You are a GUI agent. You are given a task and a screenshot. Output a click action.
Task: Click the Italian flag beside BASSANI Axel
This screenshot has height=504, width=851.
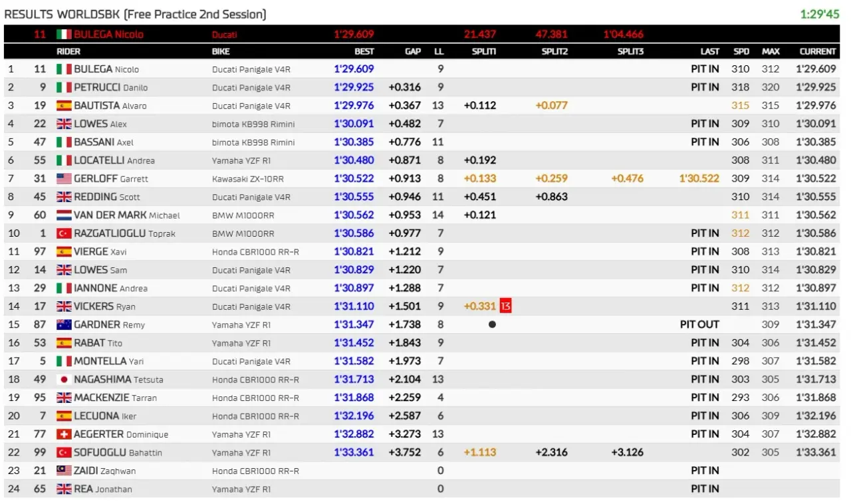tap(64, 142)
